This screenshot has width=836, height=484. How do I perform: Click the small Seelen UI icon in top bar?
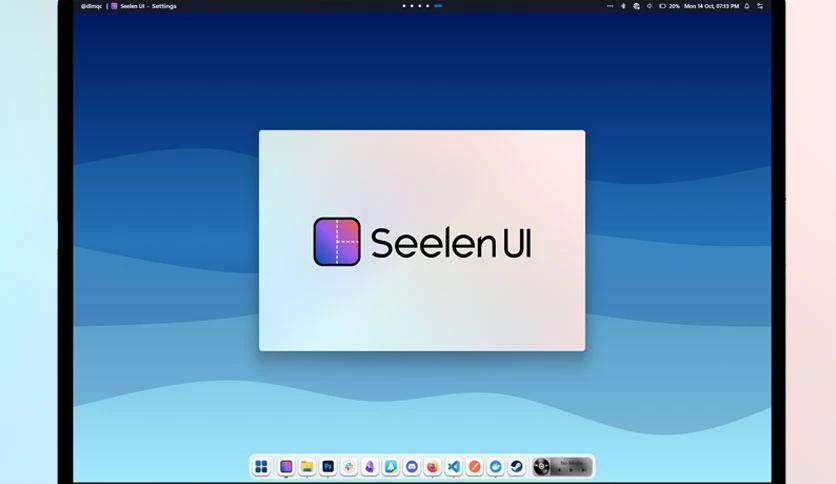114,6
